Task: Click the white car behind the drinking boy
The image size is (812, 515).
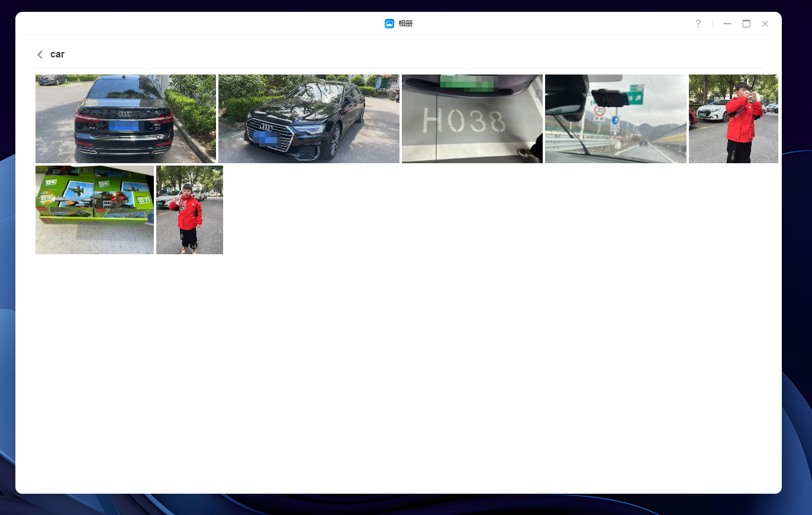Action: 711,111
